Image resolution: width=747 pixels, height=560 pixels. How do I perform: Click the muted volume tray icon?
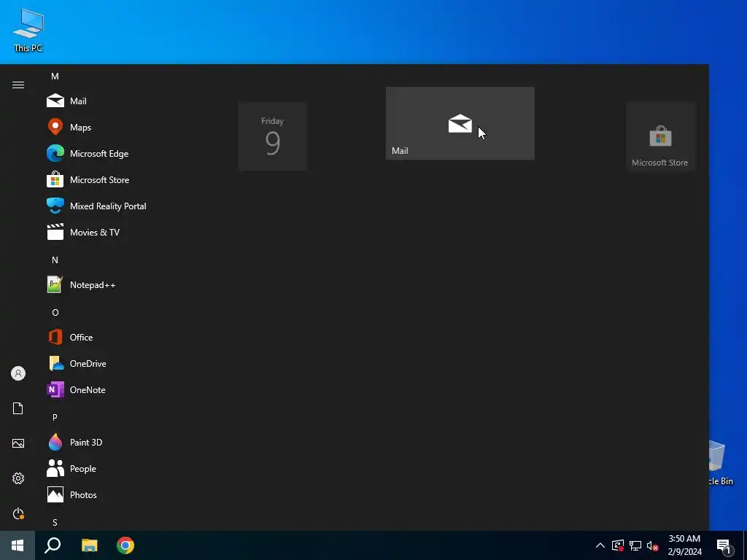[x=653, y=545]
